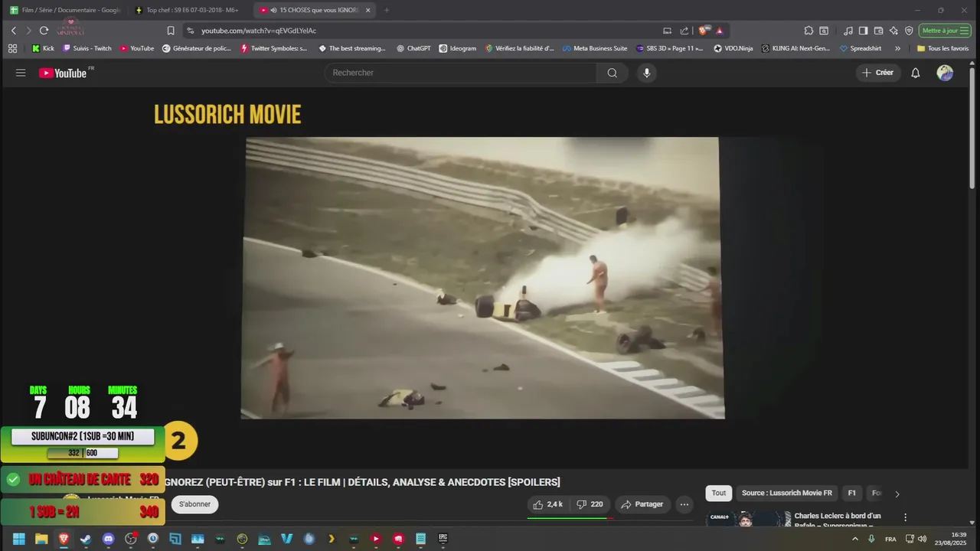Expand hidden bookmarks with double chevron

click(x=897, y=48)
